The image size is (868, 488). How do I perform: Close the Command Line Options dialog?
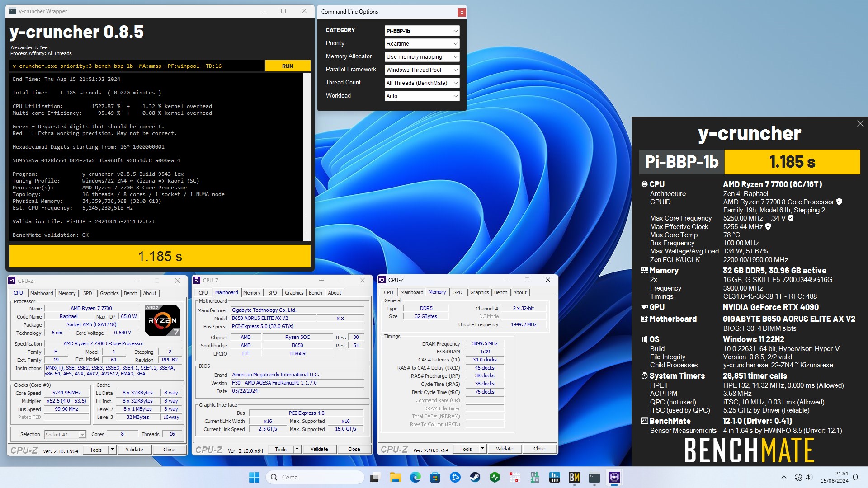tap(461, 12)
